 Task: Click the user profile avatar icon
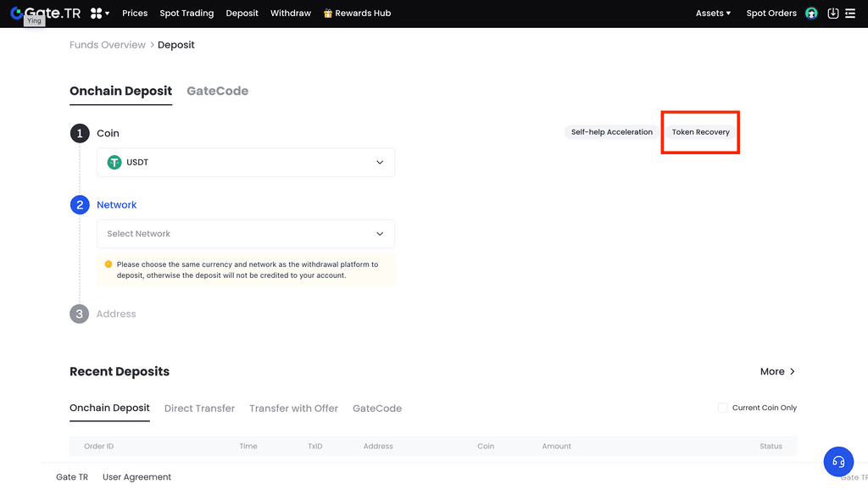[811, 14]
